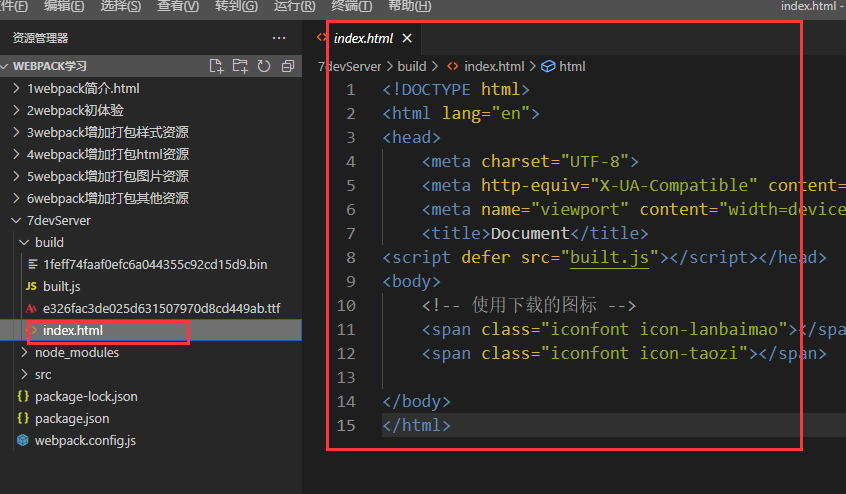Open the e326fac3de025d631507970d8cd449ab.ttf font file
Image resolution: width=846 pixels, height=494 pixels.
click(161, 308)
